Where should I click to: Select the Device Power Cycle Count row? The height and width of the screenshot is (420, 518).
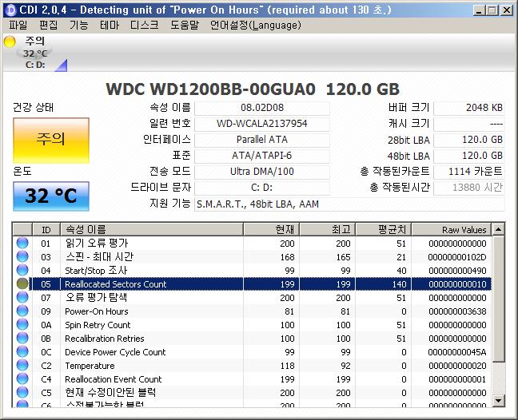click(x=252, y=352)
